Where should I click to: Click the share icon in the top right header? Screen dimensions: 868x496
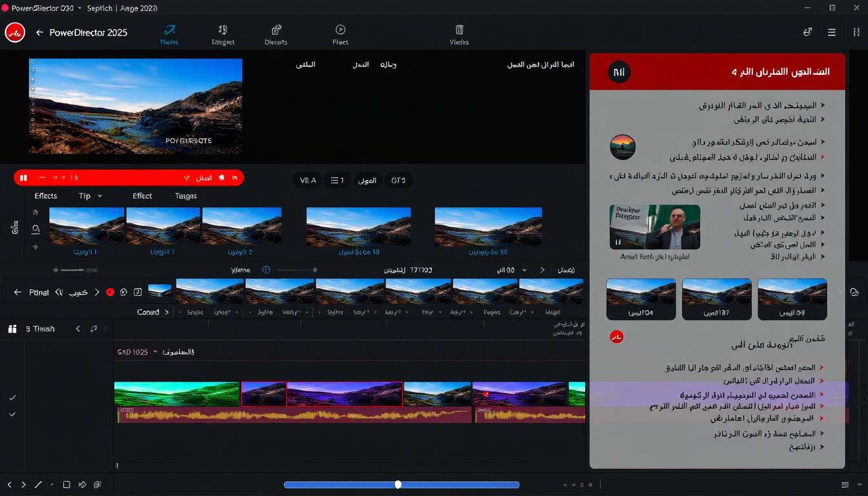pos(807,32)
